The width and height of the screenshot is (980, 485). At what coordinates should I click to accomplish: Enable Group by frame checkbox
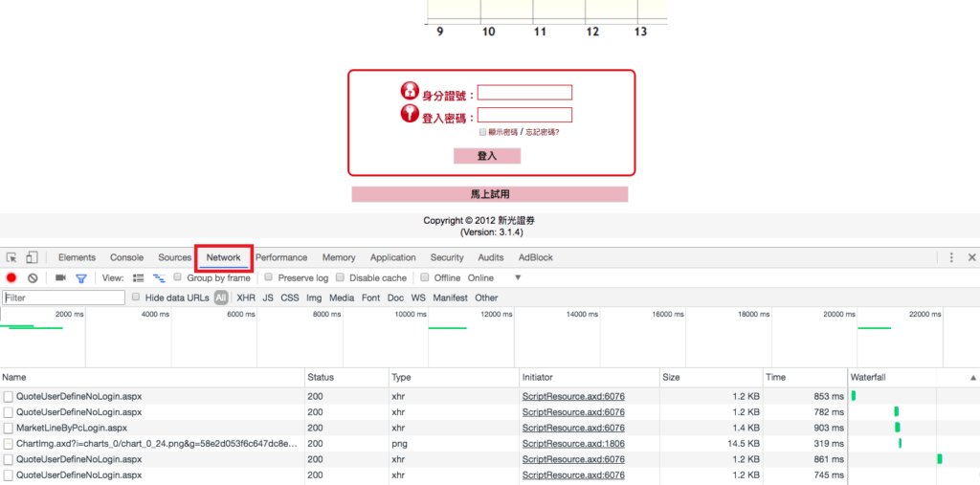click(x=177, y=277)
